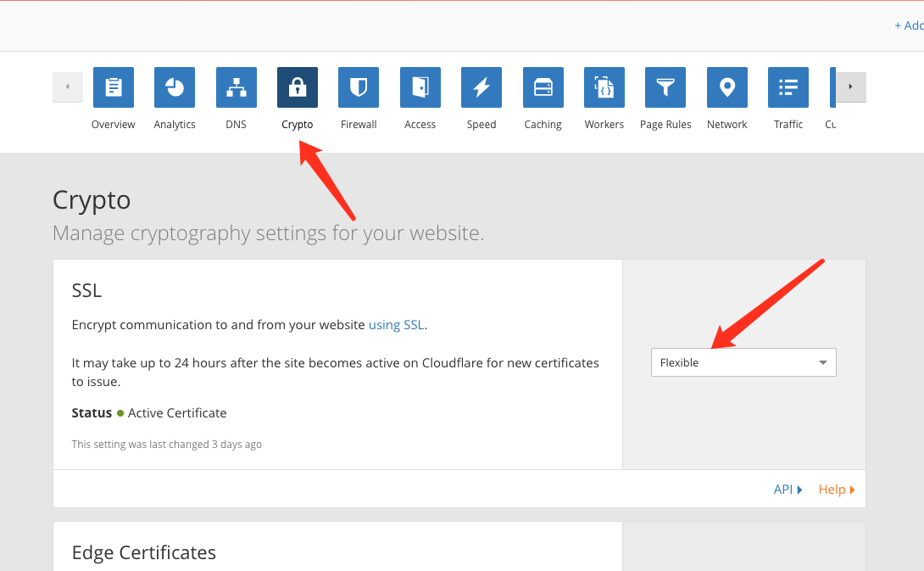This screenshot has width=924, height=571.
Task: Click the 'Crypto' page heading
Action: [x=92, y=200]
